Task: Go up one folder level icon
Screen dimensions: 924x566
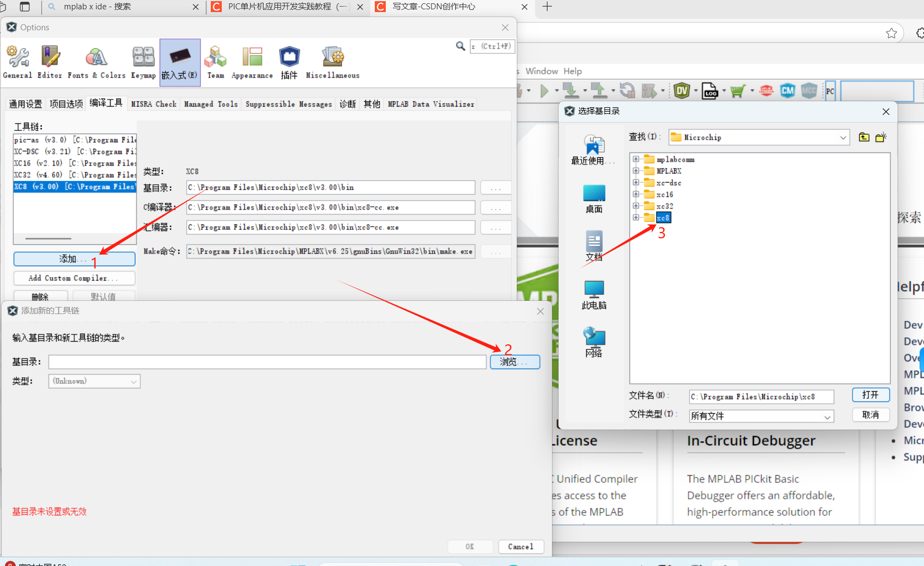Action: click(x=864, y=137)
